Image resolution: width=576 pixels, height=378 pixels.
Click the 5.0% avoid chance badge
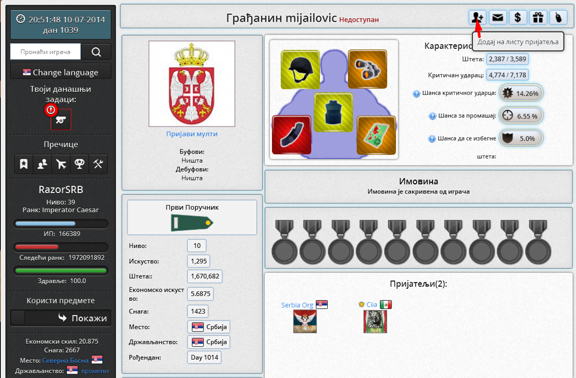coord(522,138)
